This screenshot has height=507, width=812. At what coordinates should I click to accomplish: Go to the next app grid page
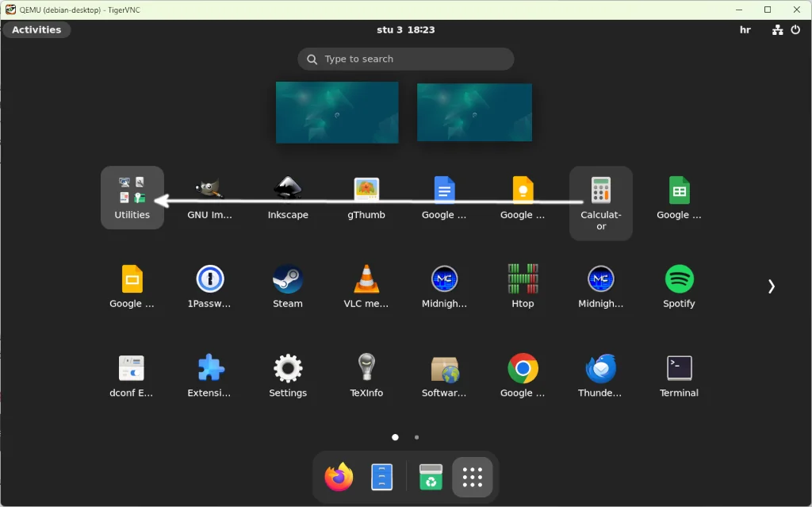771,286
